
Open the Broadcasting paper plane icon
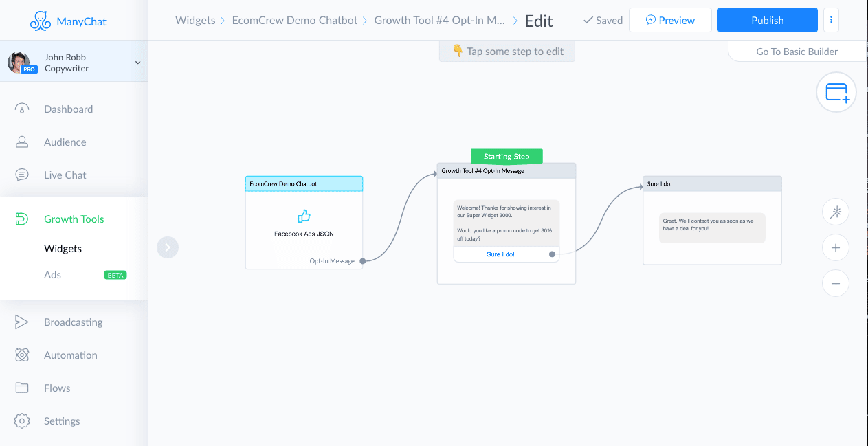[22, 322]
